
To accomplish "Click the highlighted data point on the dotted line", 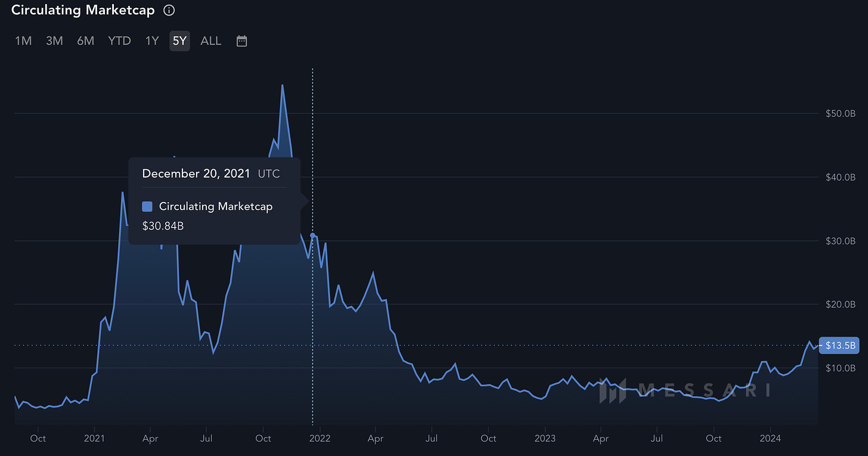I will click(x=313, y=236).
